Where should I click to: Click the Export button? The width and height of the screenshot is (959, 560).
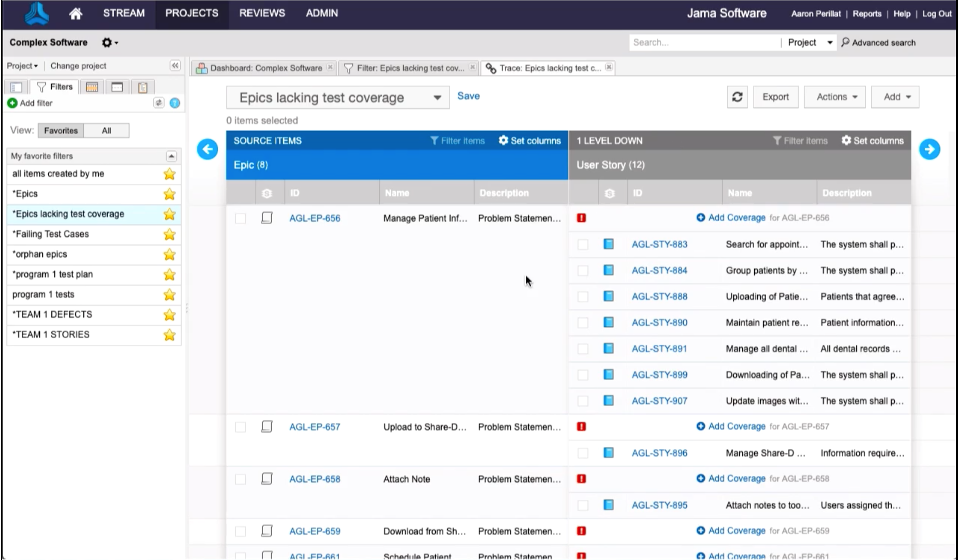[x=775, y=97]
